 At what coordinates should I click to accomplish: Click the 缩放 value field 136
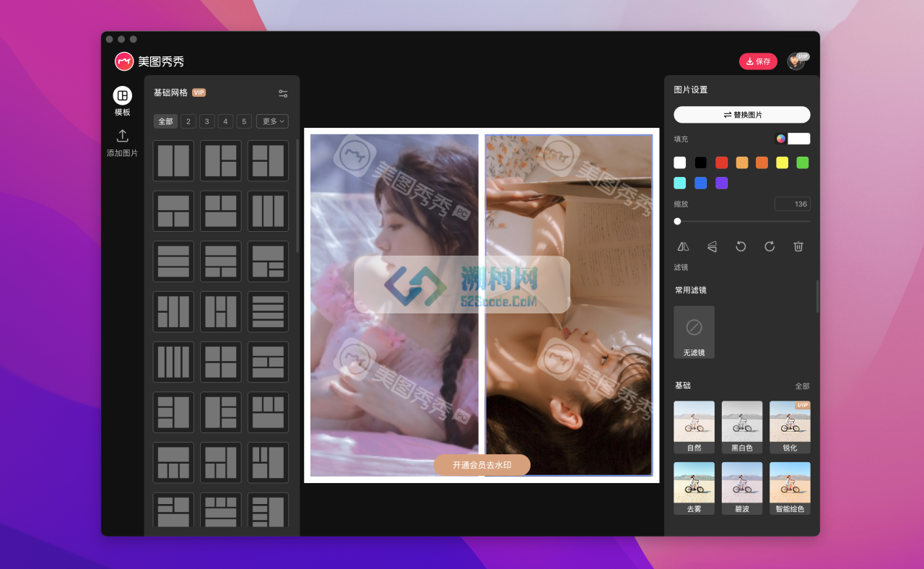793,204
